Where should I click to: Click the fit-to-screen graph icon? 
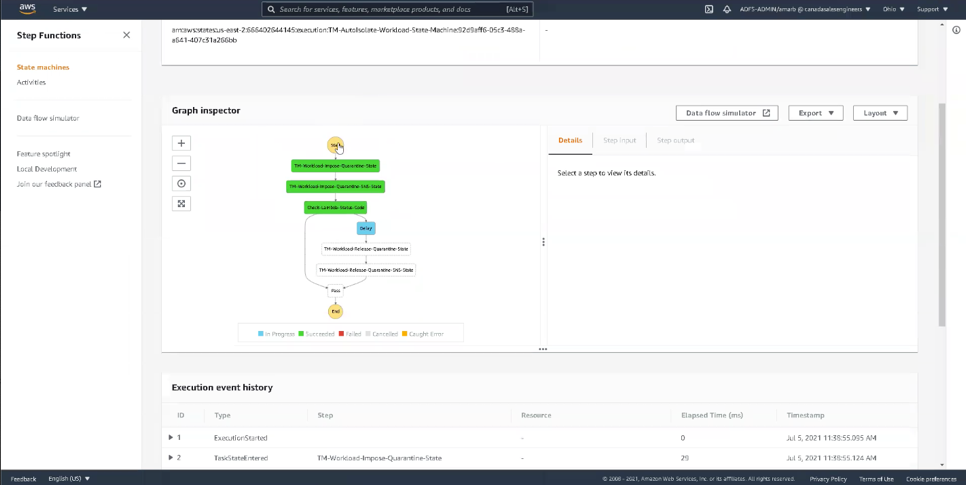coord(181,204)
